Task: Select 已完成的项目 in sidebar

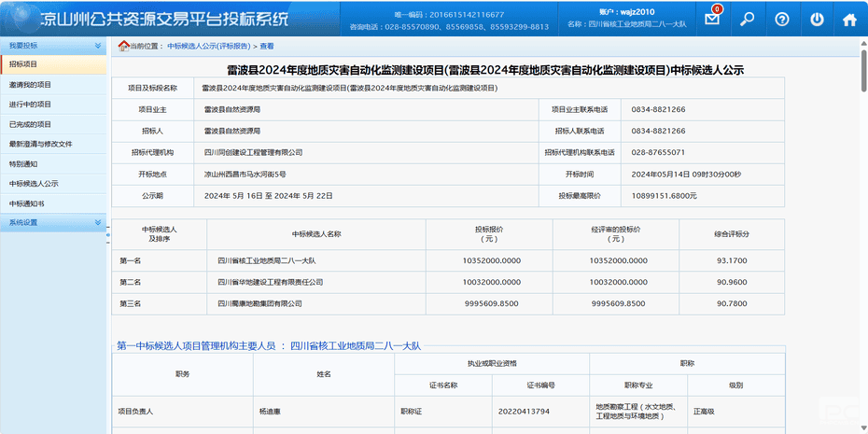Action: [x=30, y=124]
